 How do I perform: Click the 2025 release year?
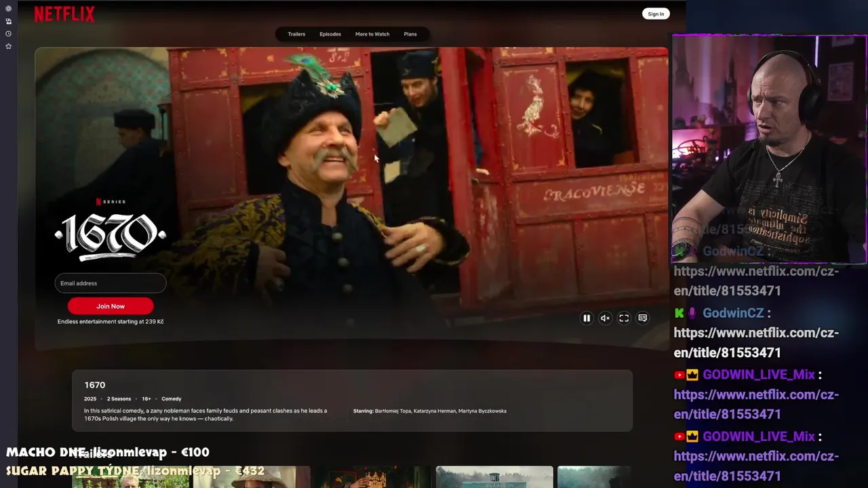[x=90, y=399]
